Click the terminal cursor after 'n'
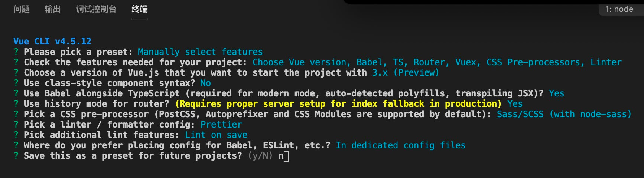Screen dimensions: 644x178 pyautogui.click(x=286, y=156)
